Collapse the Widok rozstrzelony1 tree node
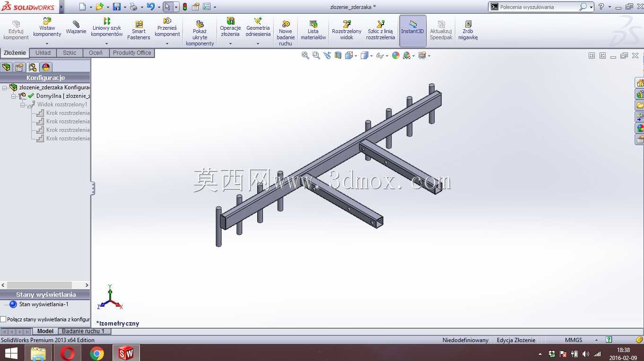Image resolution: width=644 pixels, height=361 pixels. pyautogui.click(x=22, y=104)
